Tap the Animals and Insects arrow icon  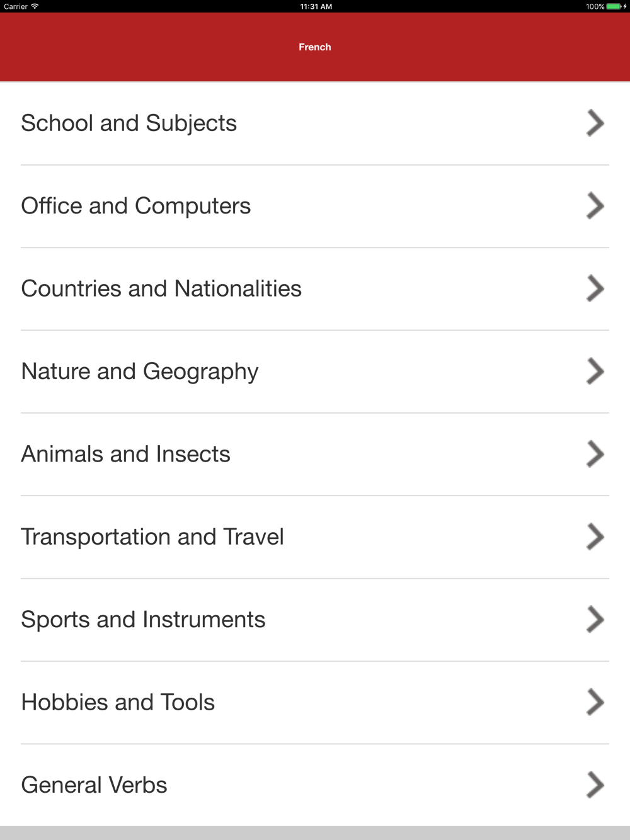tap(595, 454)
